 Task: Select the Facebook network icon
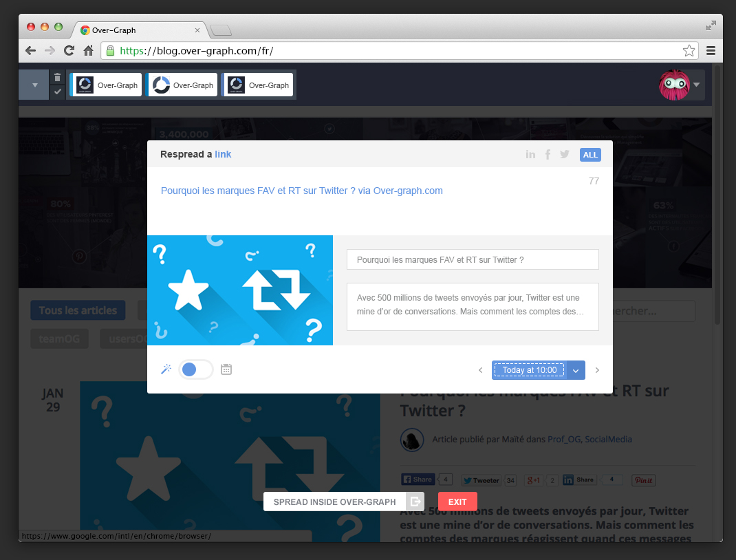[548, 155]
